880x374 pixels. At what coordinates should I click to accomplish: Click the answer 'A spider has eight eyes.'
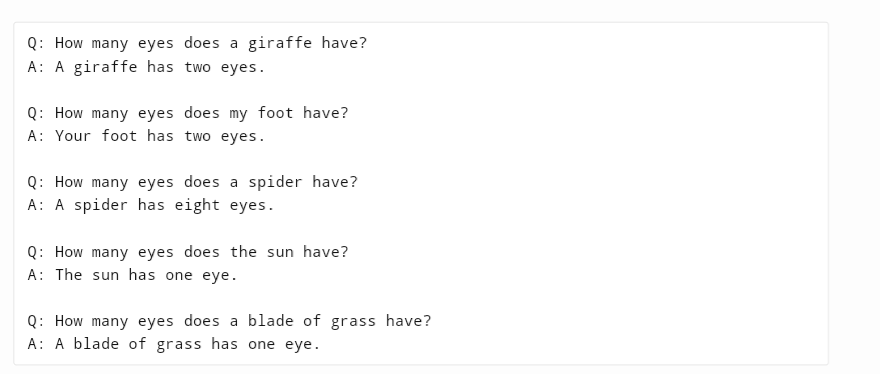[x=150, y=206]
